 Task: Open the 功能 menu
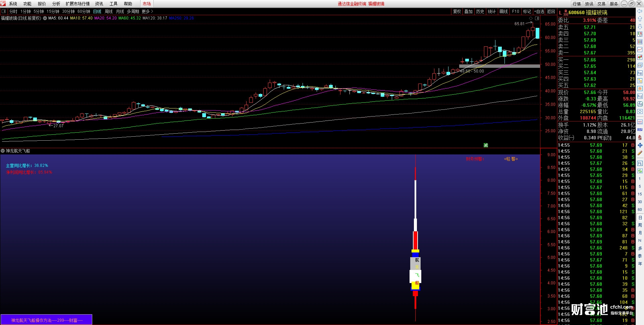(28, 4)
